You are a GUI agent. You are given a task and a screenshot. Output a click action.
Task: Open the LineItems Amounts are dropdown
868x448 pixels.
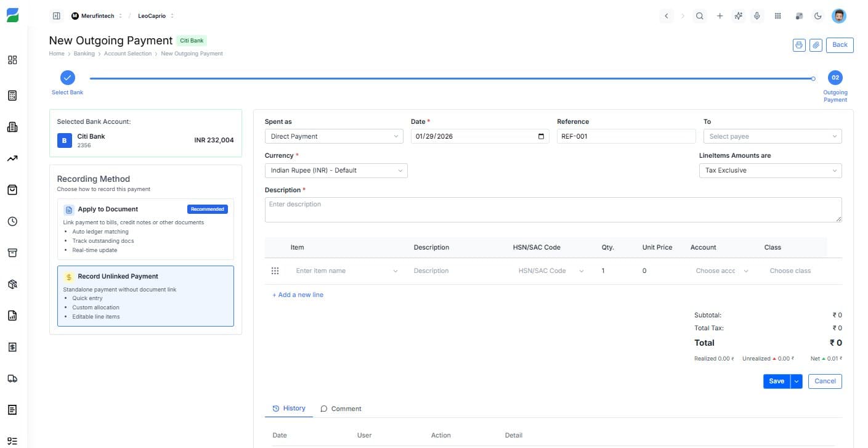pyautogui.click(x=770, y=170)
